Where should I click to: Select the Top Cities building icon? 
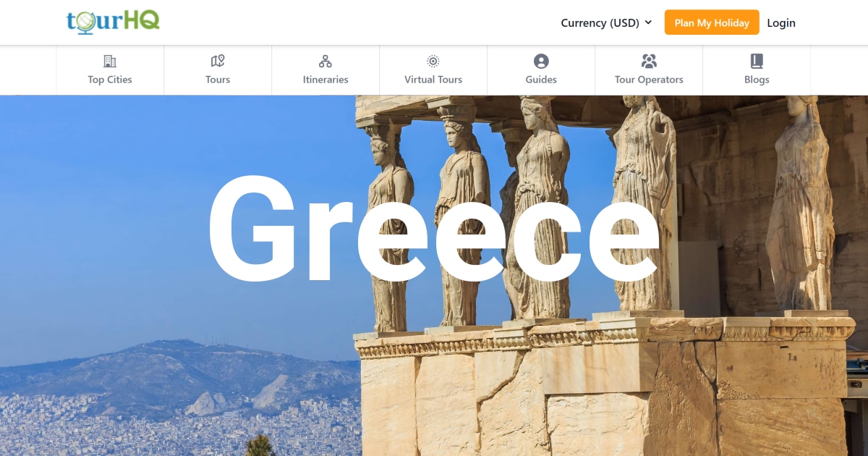tap(109, 61)
